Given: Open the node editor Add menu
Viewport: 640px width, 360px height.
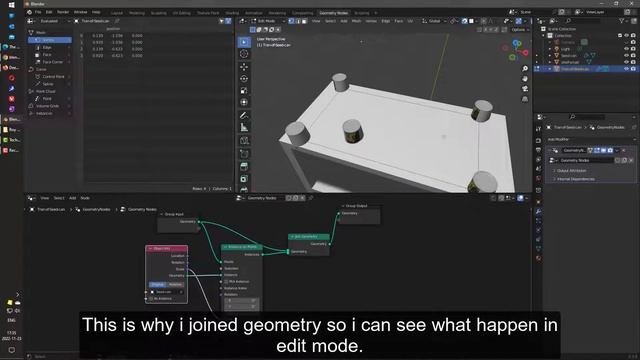Looking at the screenshot, I should tap(72, 198).
